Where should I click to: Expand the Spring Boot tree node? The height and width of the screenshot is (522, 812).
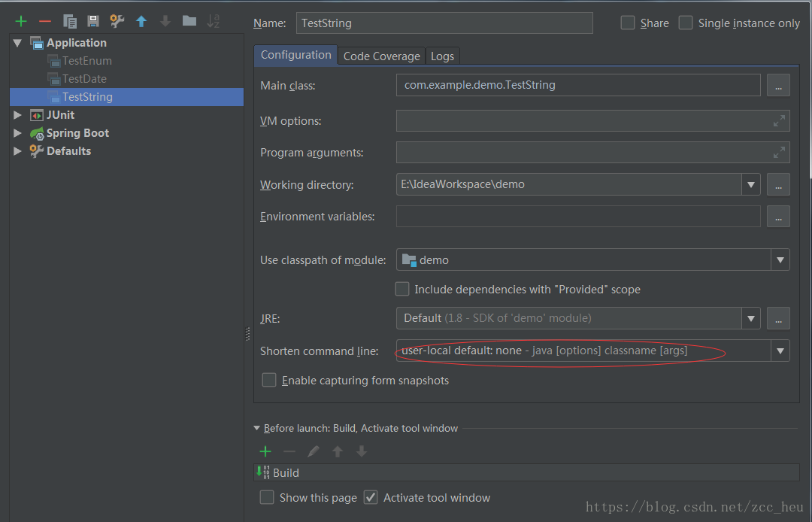(x=18, y=133)
